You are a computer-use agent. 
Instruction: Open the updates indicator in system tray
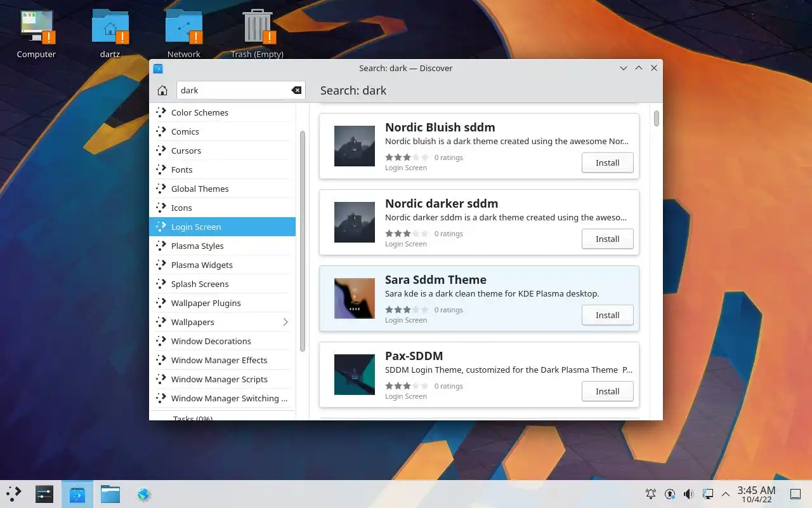pyautogui.click(x=670, y=494)
